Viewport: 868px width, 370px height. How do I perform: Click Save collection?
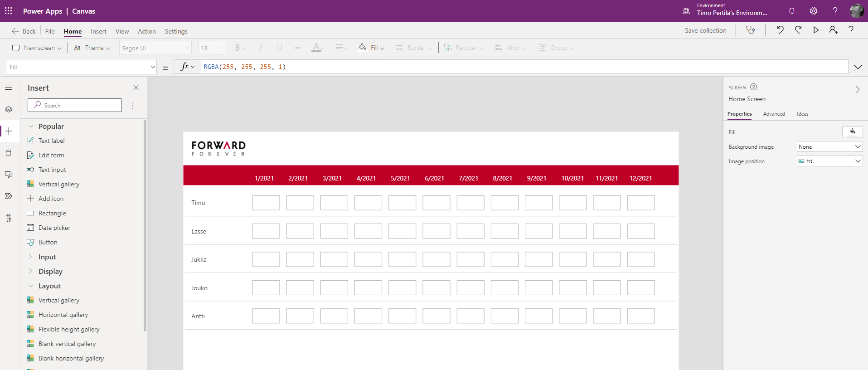pos(705,30)
